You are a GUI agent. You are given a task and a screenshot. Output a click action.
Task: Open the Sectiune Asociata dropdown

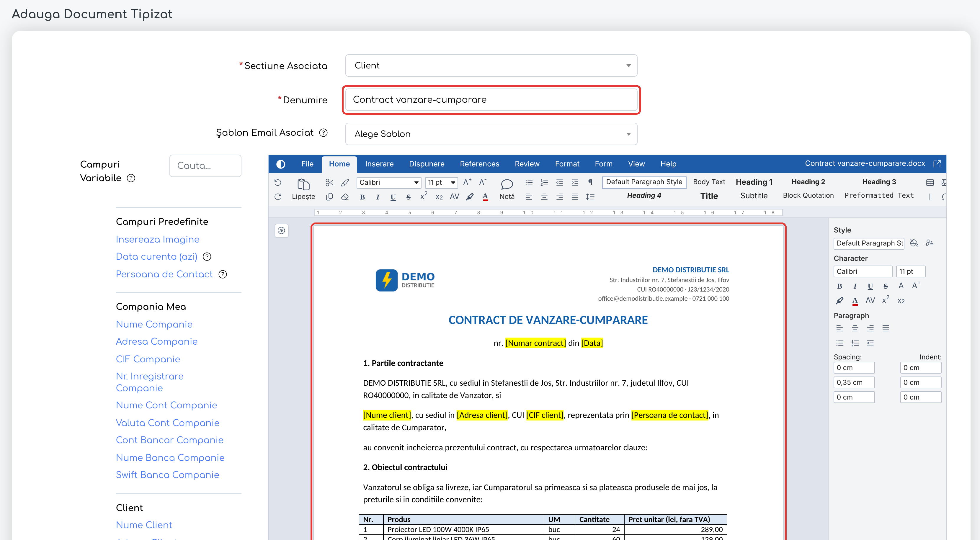click(x=491, y=66)
